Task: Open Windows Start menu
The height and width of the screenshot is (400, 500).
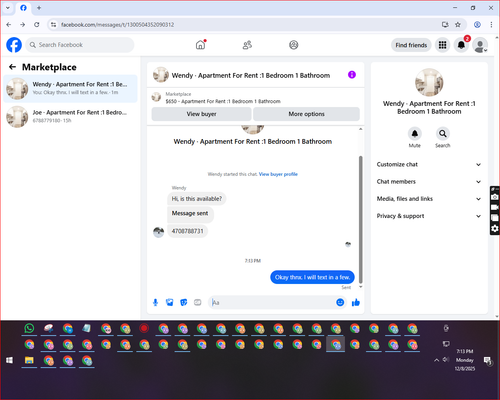Action: point(9,360)
